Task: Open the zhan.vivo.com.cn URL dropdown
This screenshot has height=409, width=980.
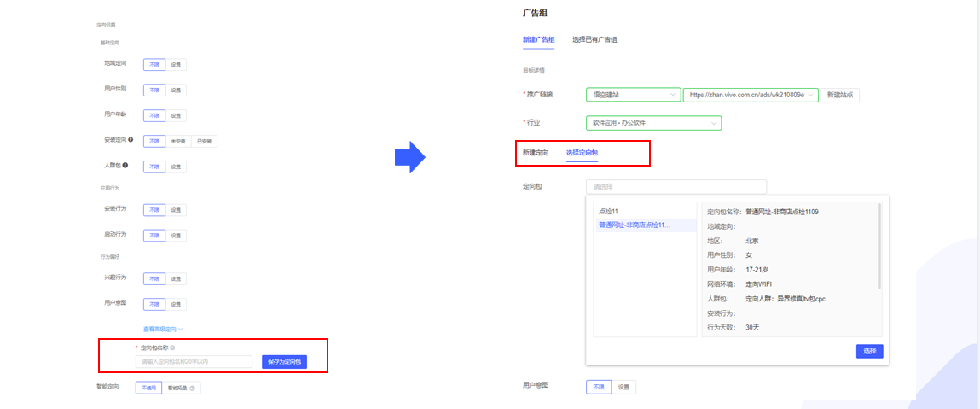Action: coord(751,95)
